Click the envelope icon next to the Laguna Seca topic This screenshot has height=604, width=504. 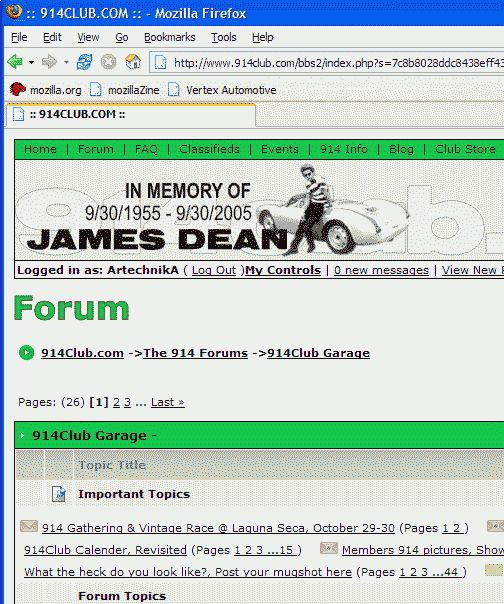29,526
